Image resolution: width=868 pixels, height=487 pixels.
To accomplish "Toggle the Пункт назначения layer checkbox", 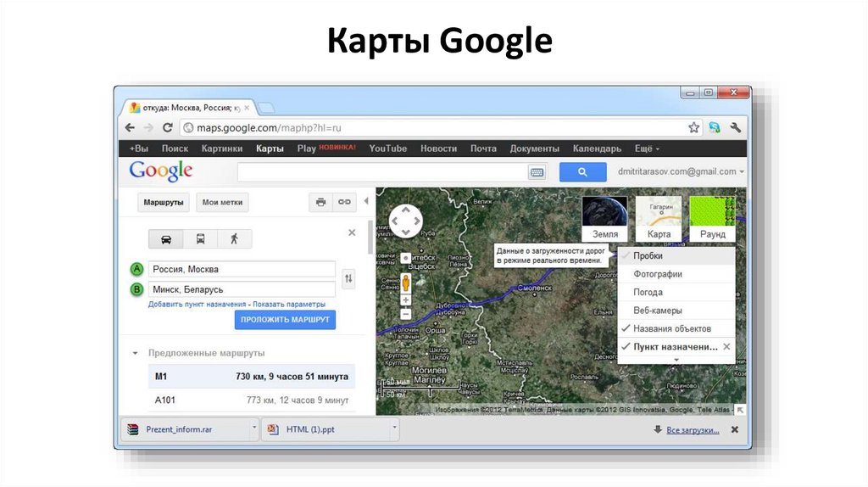I will (626, 346).
